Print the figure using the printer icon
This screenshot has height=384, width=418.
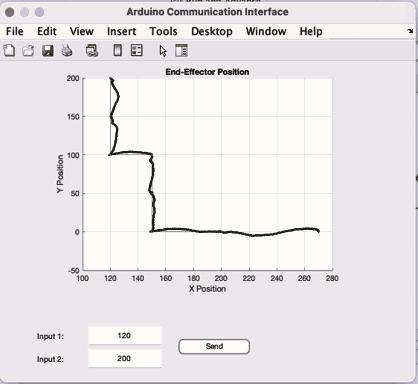coord(67,51)
